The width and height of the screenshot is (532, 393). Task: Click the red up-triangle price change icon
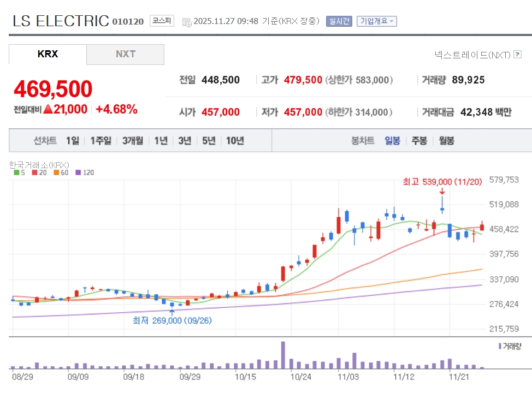point(48,109)
